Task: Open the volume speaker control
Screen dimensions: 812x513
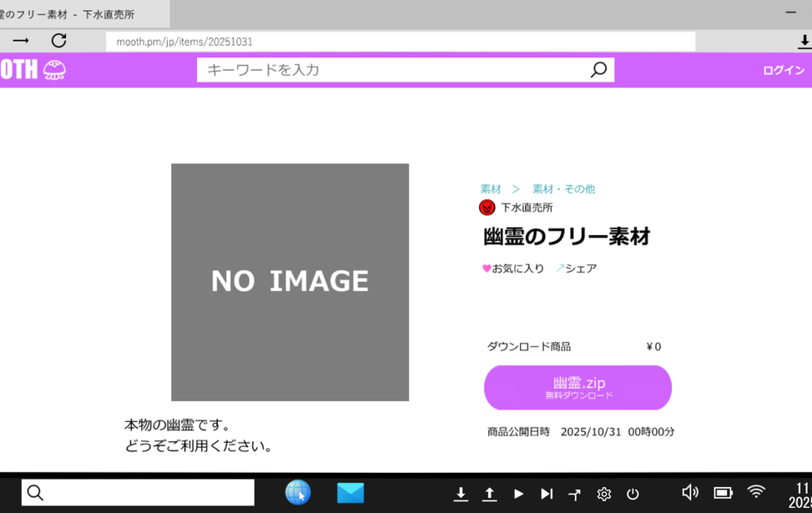Action: click(x=689, y=493)
